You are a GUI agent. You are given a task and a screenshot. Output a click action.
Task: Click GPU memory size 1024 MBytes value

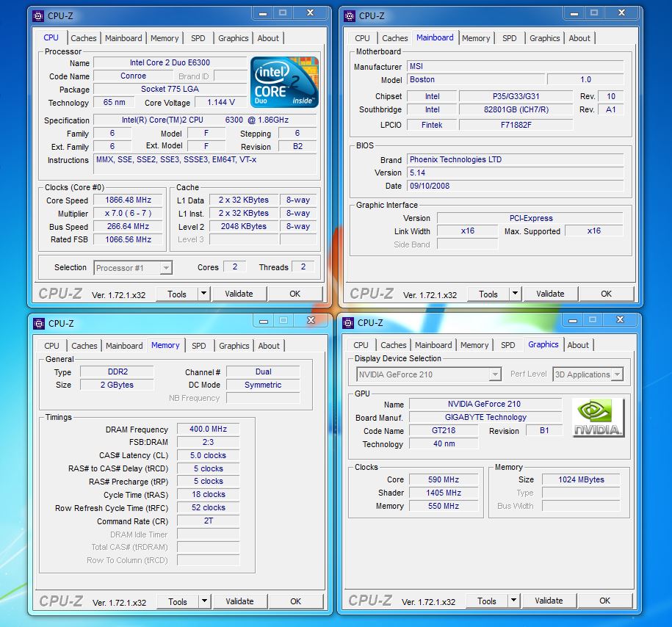pos(581,479)
